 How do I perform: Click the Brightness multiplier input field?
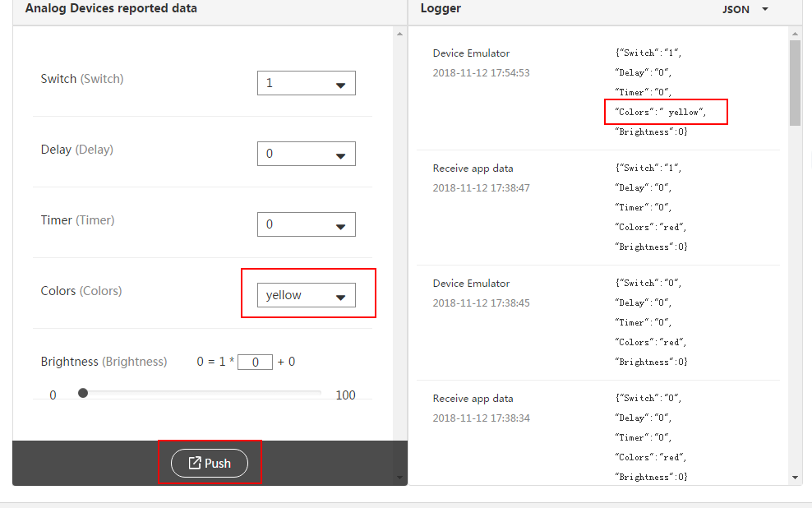[255, 361]
